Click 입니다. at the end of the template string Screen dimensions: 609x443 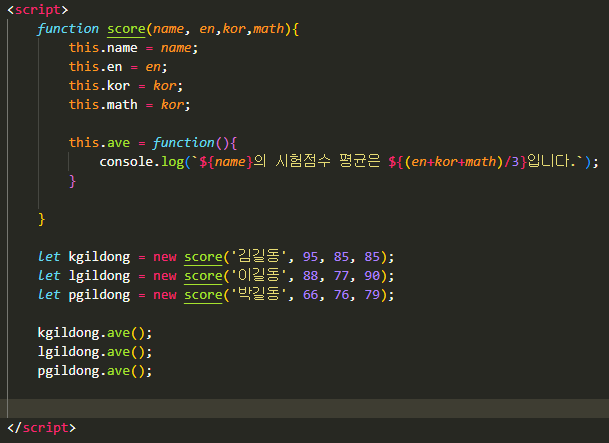pos(552,161)
